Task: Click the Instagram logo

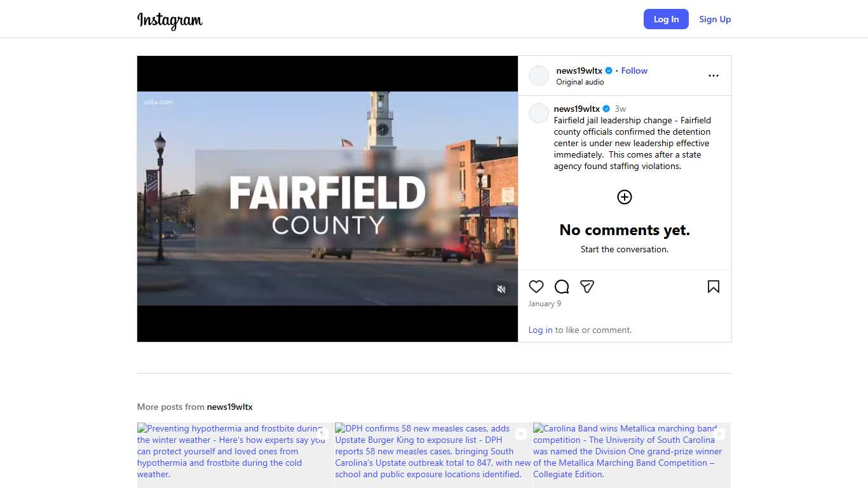Action: (x=170, y=20)
